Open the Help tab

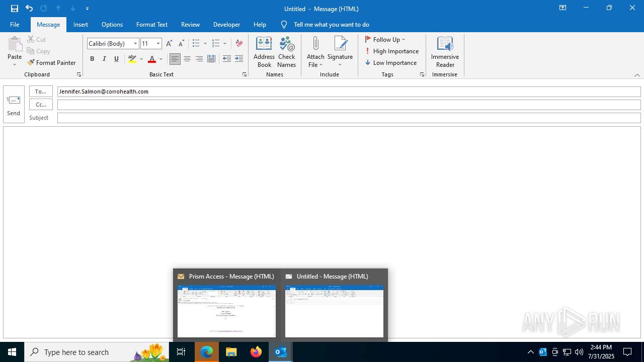click(x=260, y=24)
